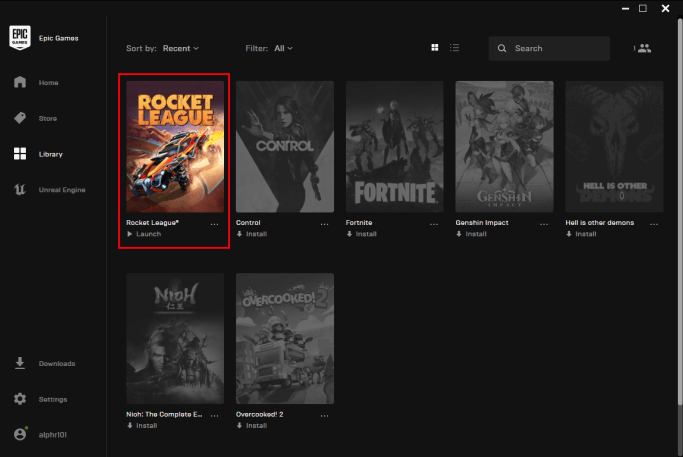Open Hell is other demons options ellipsis
Viewport: 683px width, 457px height.
coord(654,224)
